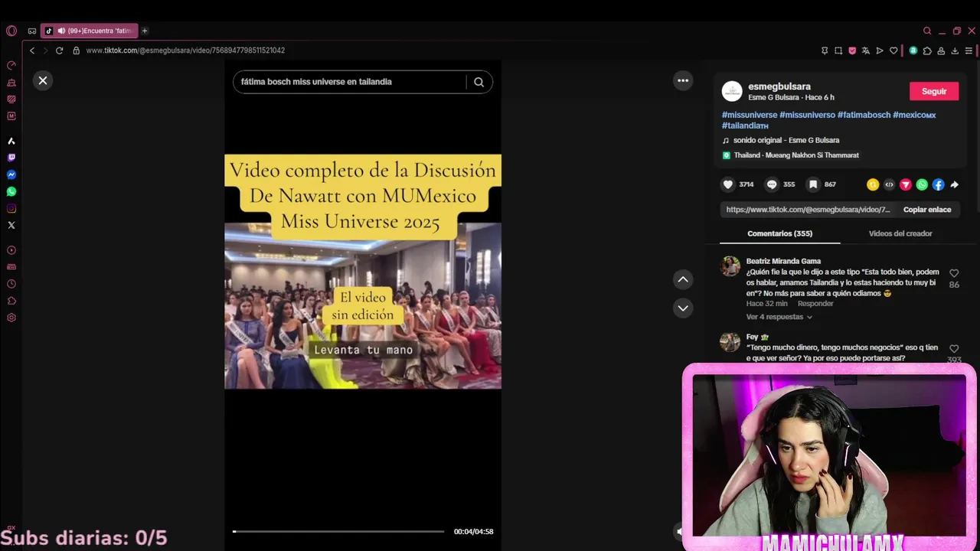The width and height of the screenshot is (980, 551).
Task: Share to Facebook from share row
Action: (938, 184)
